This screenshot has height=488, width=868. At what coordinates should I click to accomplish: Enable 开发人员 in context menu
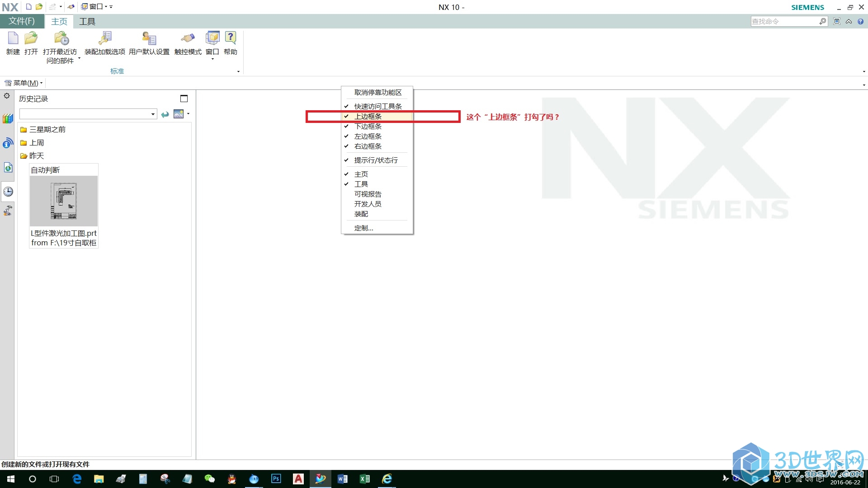pos(377,204)
